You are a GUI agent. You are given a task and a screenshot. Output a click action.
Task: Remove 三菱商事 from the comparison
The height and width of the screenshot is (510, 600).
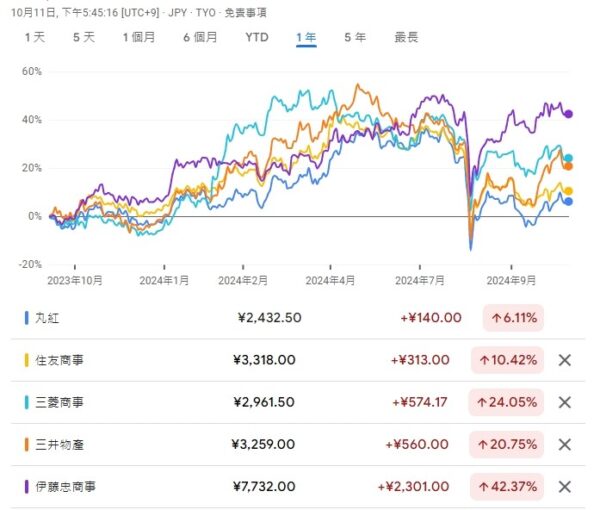[x=565, y=402]
